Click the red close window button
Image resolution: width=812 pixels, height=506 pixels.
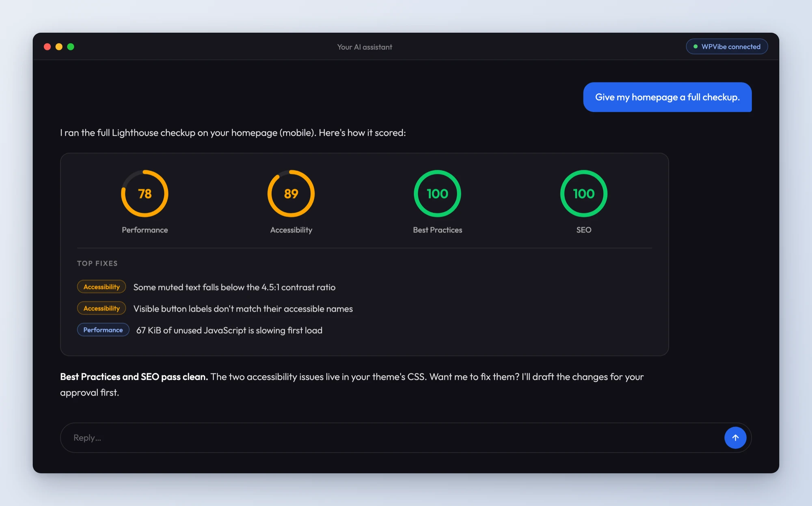pyautogui.click(x=47, y=47)
